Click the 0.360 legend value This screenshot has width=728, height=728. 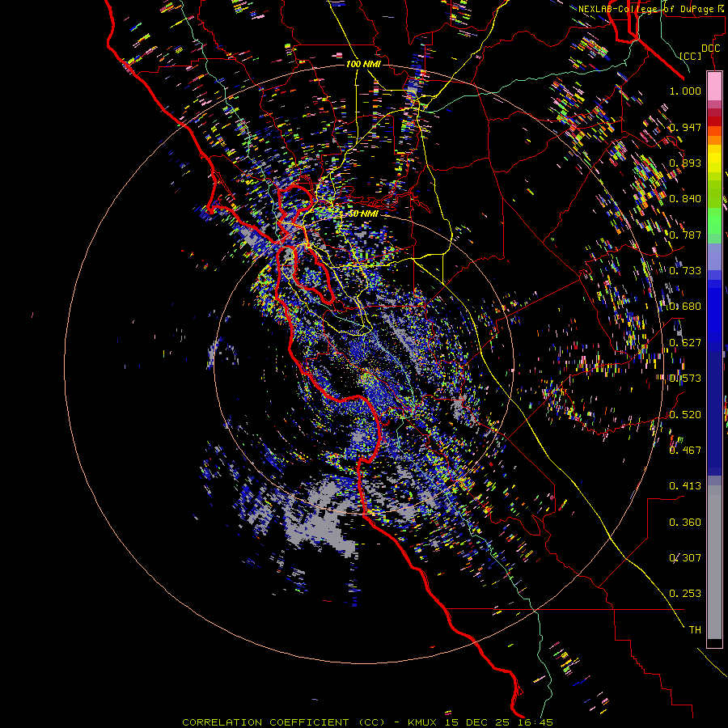click(x=685, y=523)
